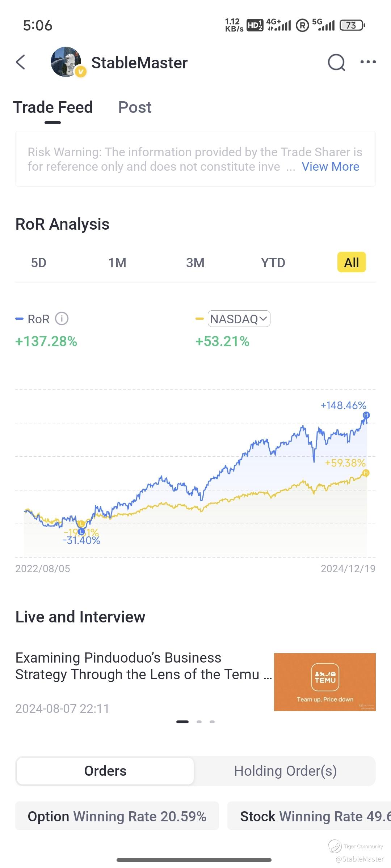Select the second carousel page dot

point(199,722)
